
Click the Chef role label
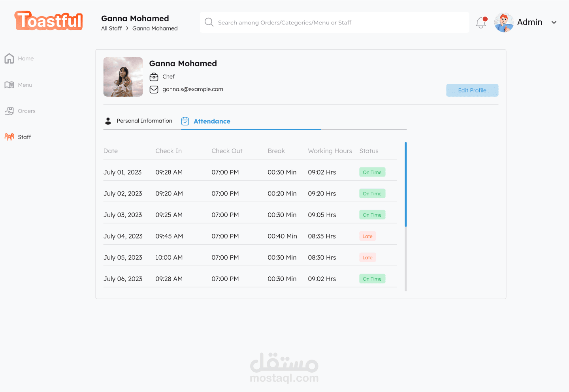168,77
